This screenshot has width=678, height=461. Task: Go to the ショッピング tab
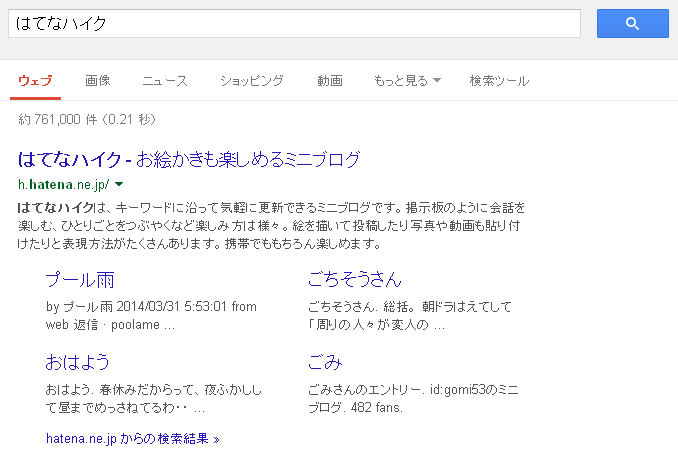252,80
